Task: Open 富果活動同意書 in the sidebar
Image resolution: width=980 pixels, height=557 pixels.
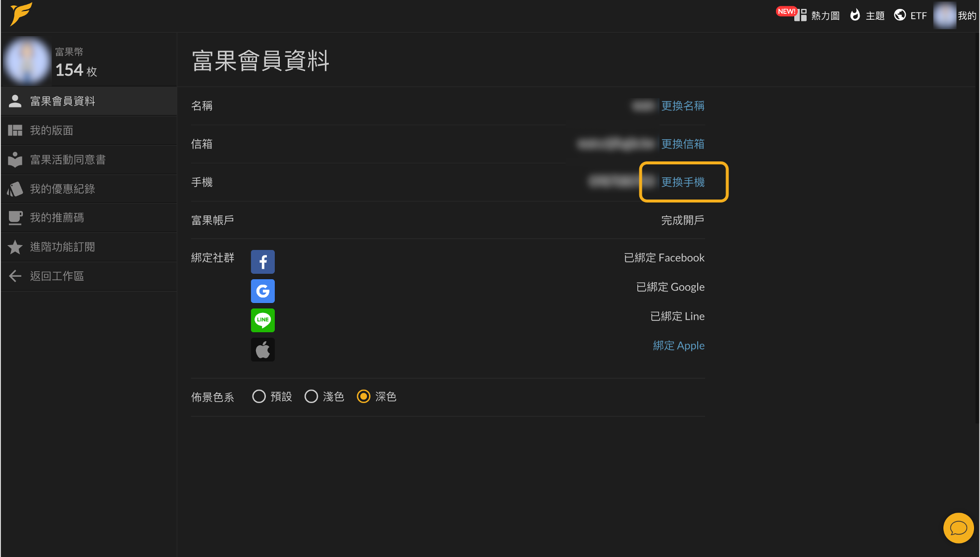Action: [89, 159]
